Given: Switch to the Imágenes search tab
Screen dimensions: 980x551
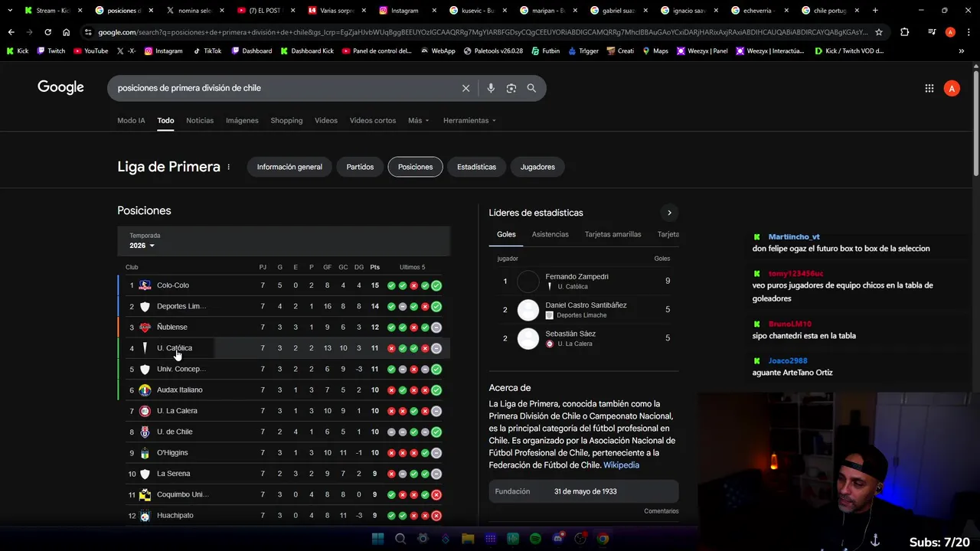Looking at the screenshot, I should point(242,120).
